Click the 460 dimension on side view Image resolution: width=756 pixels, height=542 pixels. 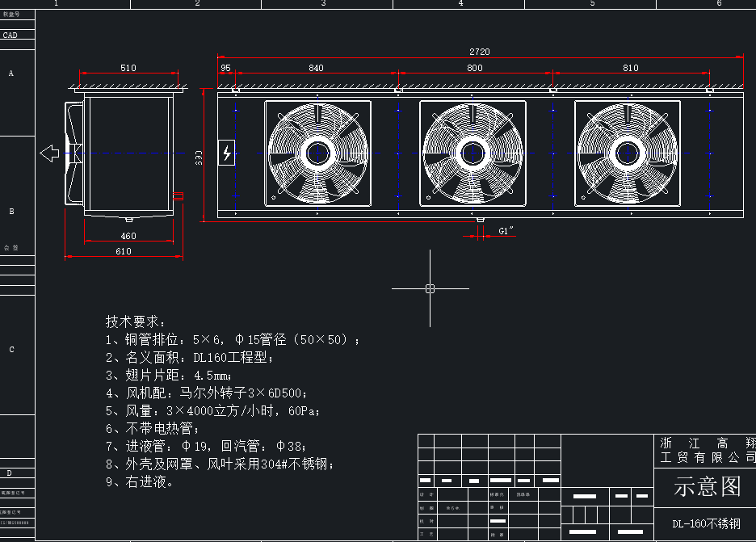[128, 236]
